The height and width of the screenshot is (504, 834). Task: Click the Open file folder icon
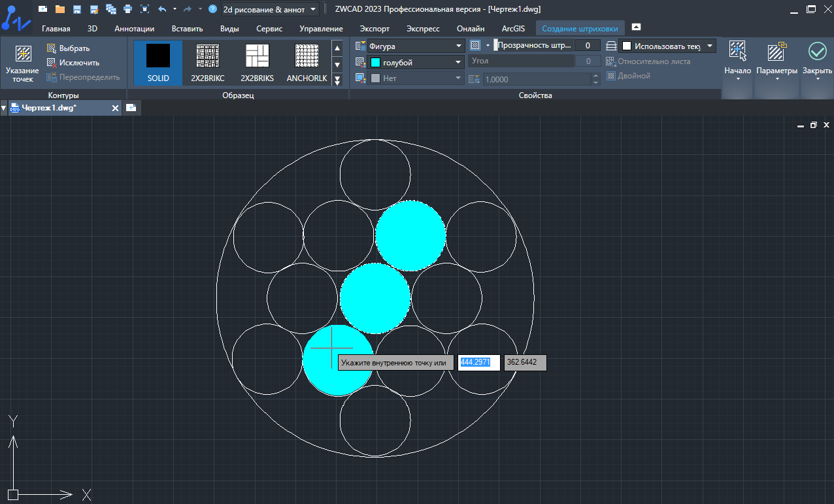coord(60,9)
